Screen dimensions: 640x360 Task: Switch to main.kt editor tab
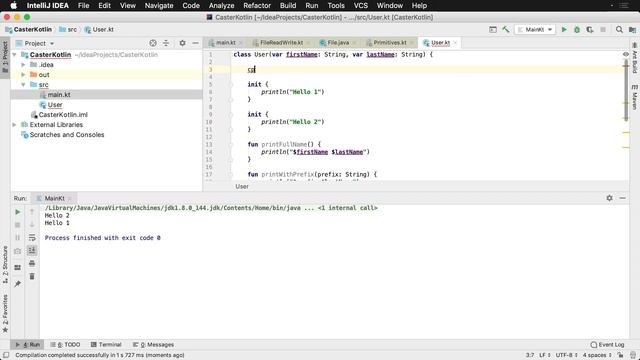pos(225,42)
